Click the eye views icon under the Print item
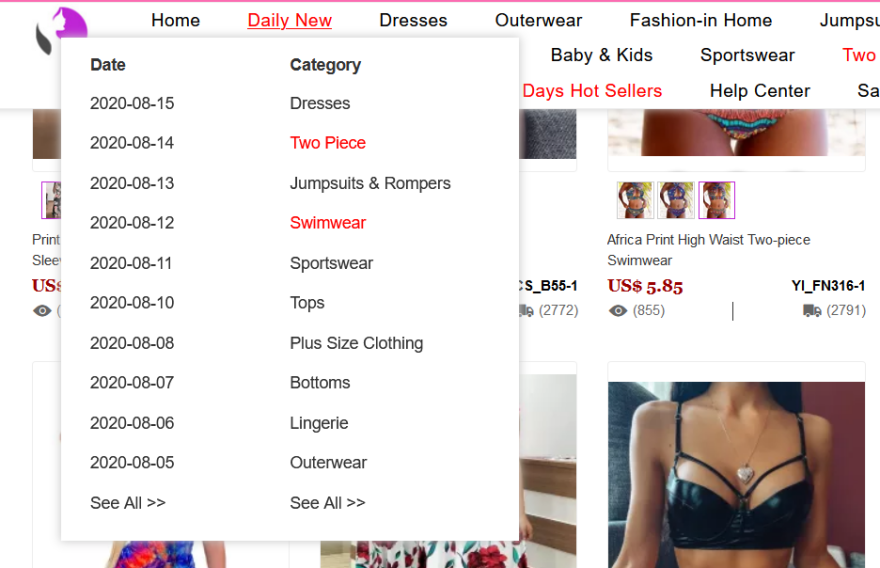The image size is (880, 568). click(x=42, y=311)
